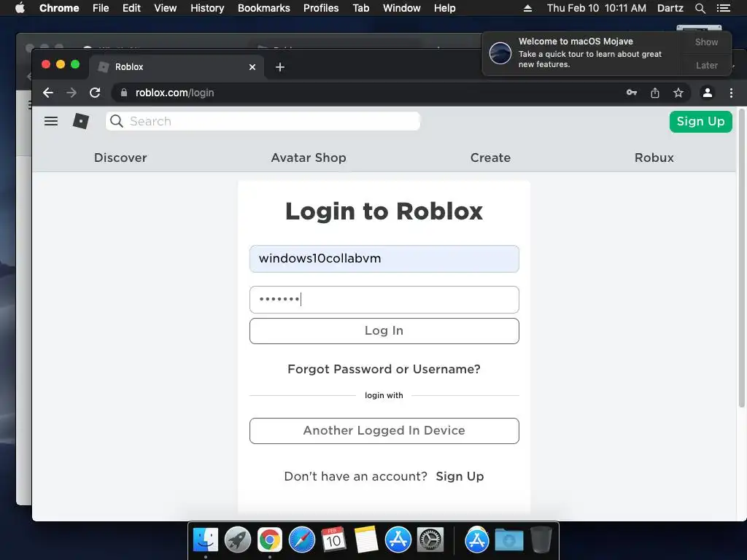Go to Create page

click(x=490, y=157)
